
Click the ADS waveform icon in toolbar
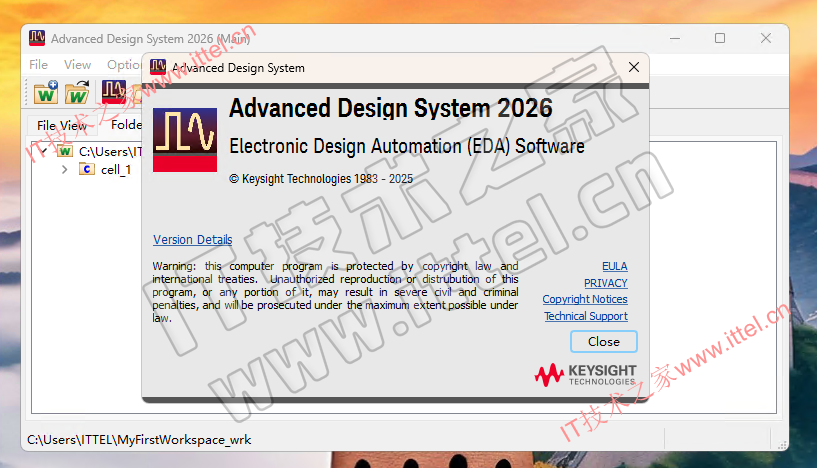tap(112, 93)
